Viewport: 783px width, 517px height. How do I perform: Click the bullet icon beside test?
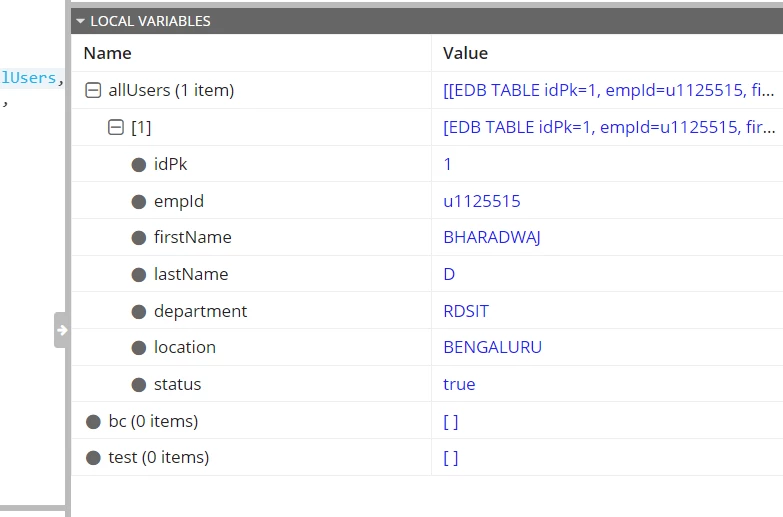tap(93, 458)
